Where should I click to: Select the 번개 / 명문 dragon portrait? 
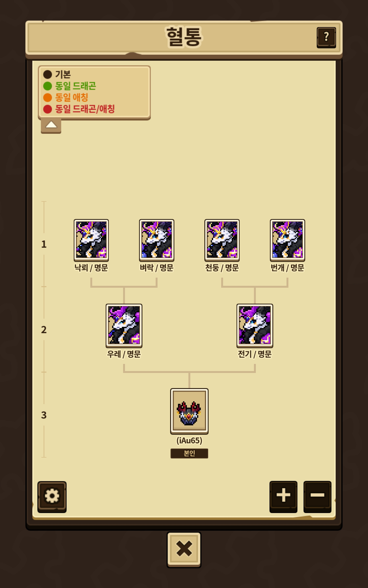tap(287, 240)
